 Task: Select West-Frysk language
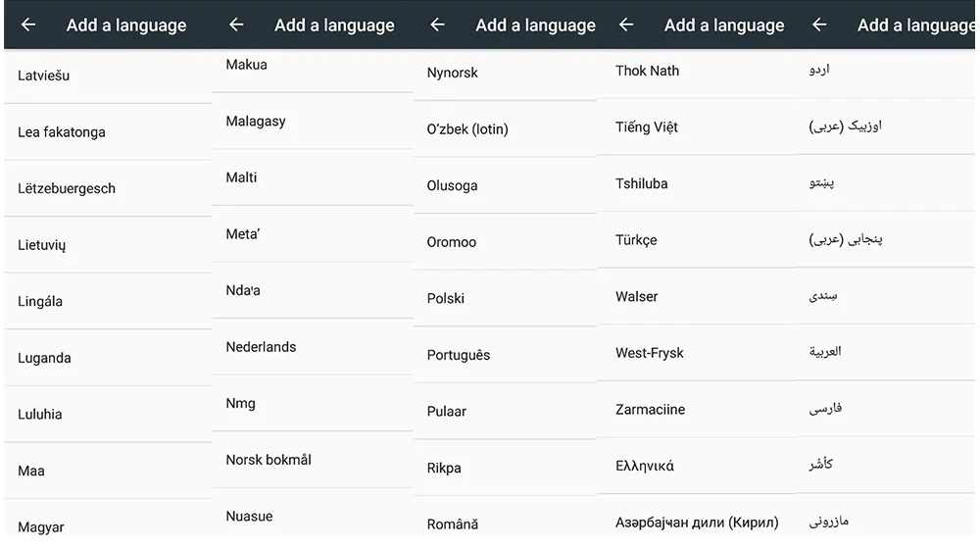tap(650, 353)
